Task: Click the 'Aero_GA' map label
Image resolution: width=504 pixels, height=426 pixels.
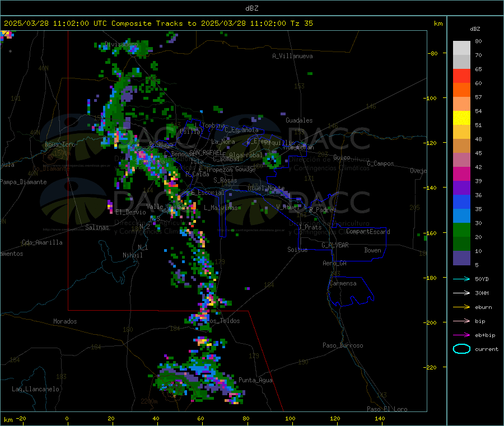Action: (x=334, y=263)
